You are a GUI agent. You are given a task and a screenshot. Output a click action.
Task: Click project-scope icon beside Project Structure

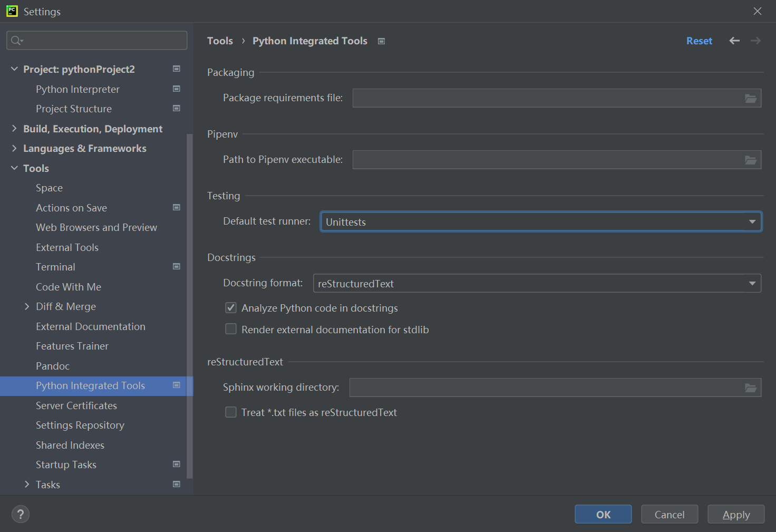[x=177, y=108]
